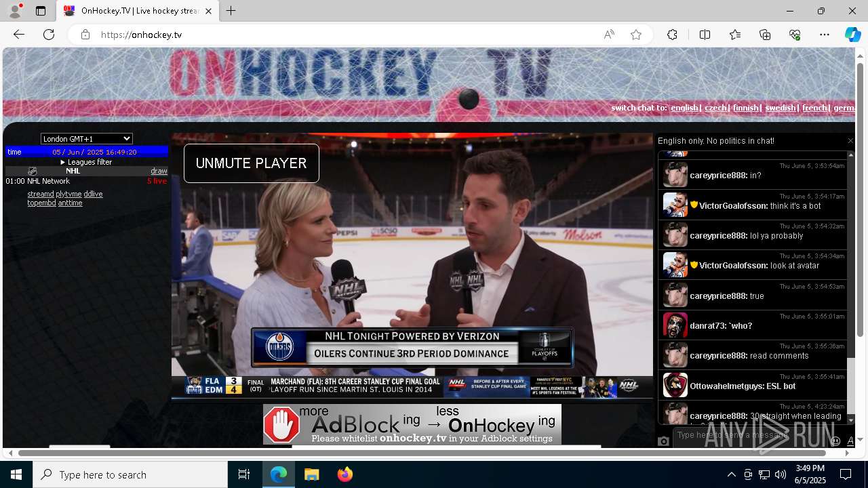The image size is (868, 488).
Task: Go back in the browser
Action: point(19,35)
